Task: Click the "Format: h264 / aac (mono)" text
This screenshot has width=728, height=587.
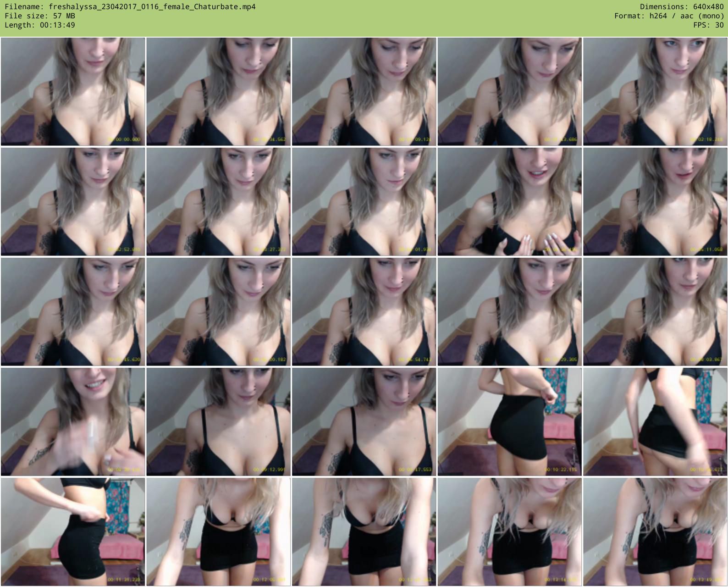Action: [x=669, y=16]
